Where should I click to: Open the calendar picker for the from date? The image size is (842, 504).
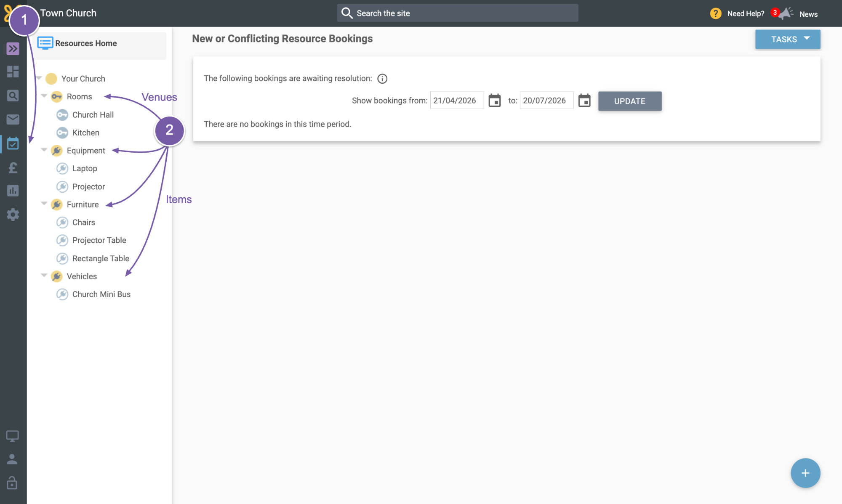tap(494, 101)
